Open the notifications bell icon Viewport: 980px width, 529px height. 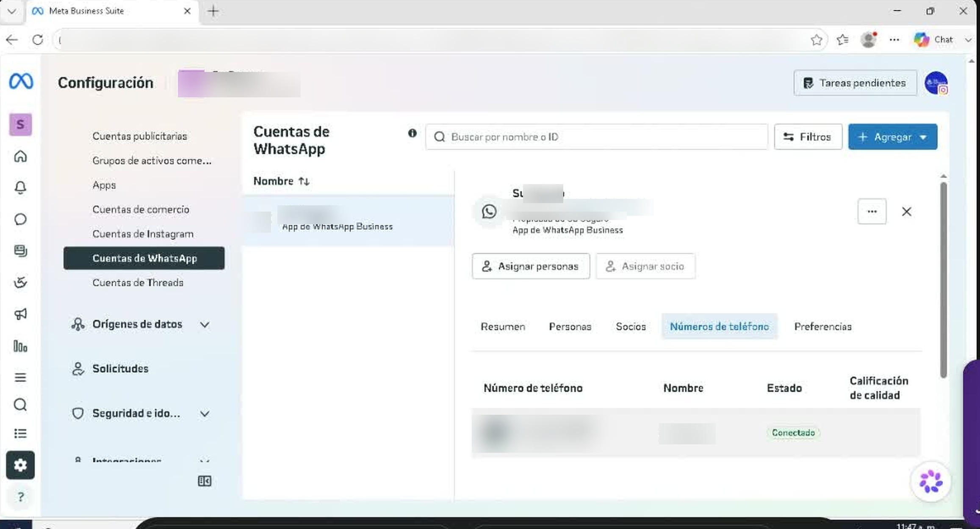pyautogui.click(x=20, y=187)
